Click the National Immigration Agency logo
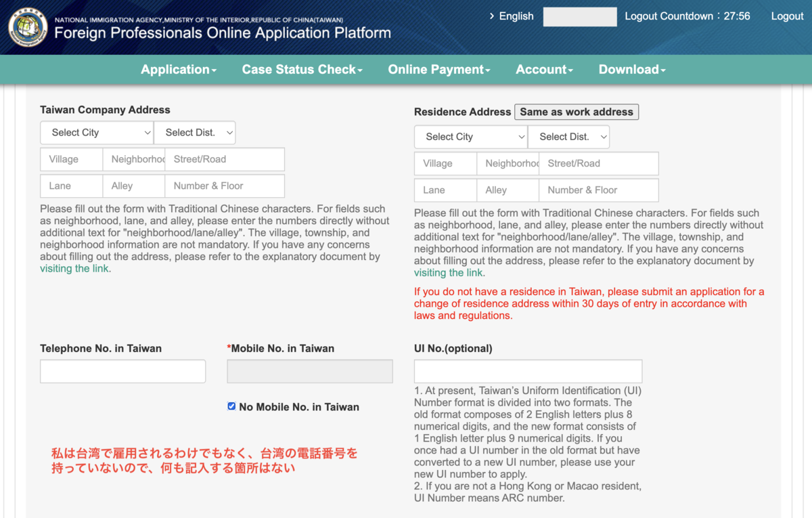Image resolution: width=812 pixels, height=518 pixels. tap(28, 27)
